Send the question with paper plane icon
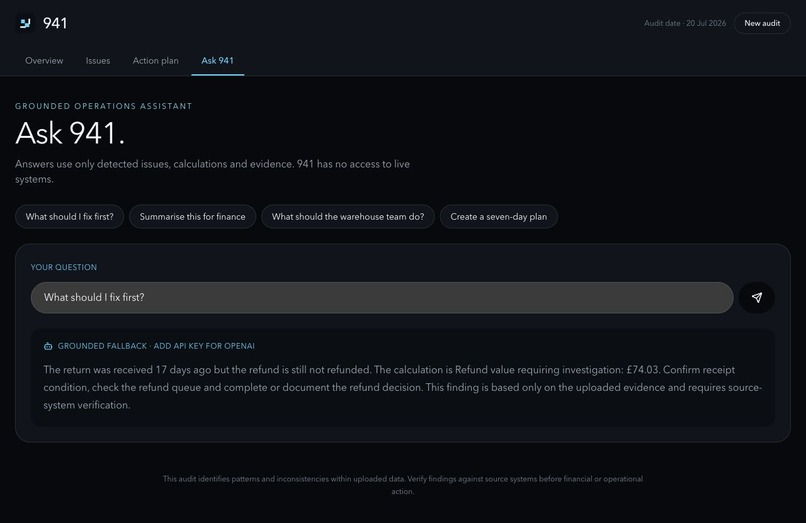The width and height of the screenshot is (806, 523). 757,297
